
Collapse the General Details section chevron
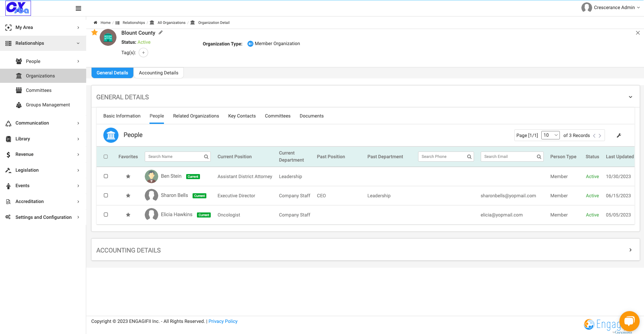pyautogui.click(x=631, y=97)
